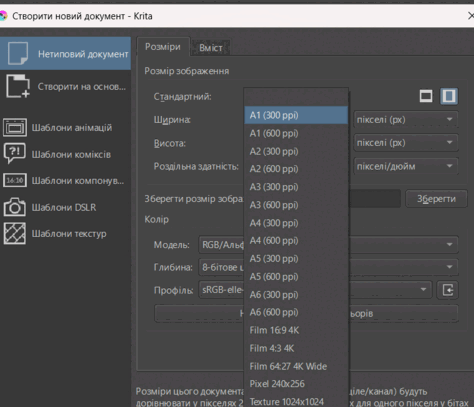
Task: Click the preset name input field
Action: coord(375,199)
